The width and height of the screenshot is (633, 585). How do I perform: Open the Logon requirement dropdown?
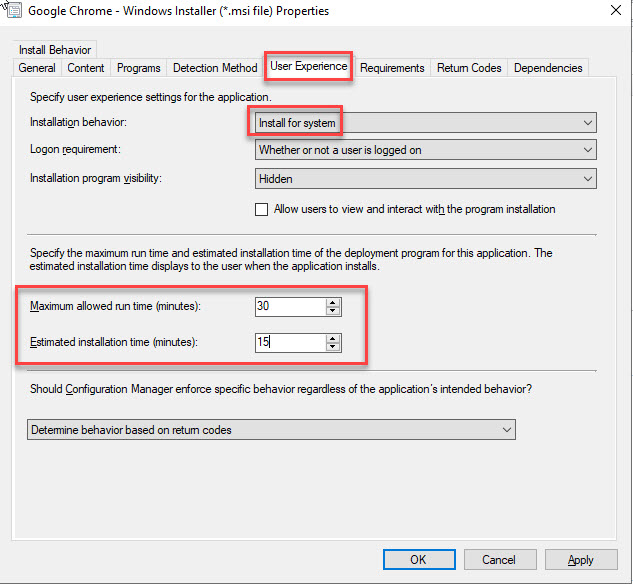pos(426,150)
